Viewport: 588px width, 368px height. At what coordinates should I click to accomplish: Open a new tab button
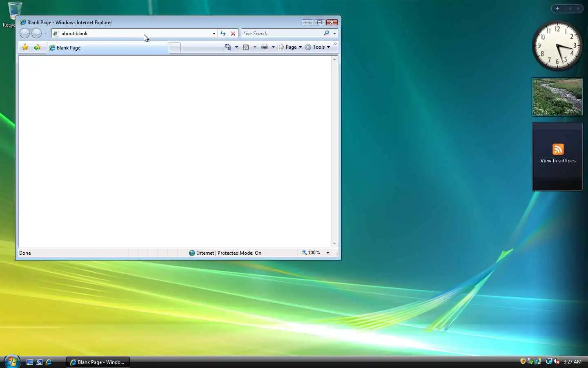click(175, 48)
